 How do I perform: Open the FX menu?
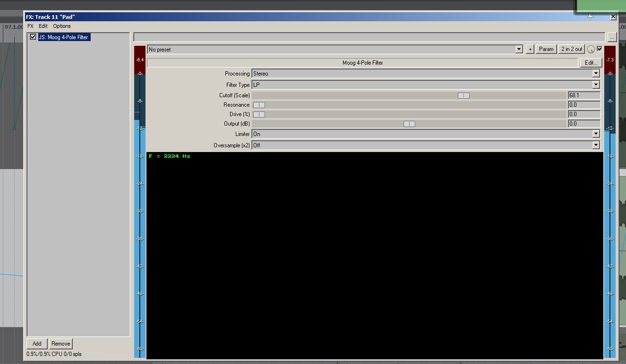pyautogui.click(x=30, y=26)
